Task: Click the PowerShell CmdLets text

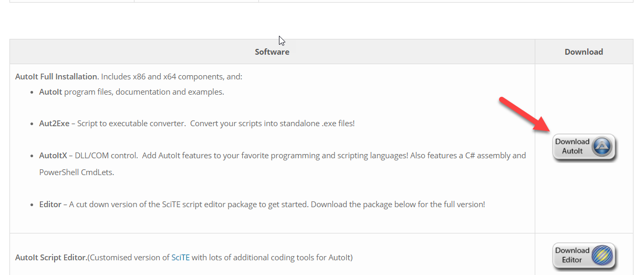Action: (x=77, y=172)
